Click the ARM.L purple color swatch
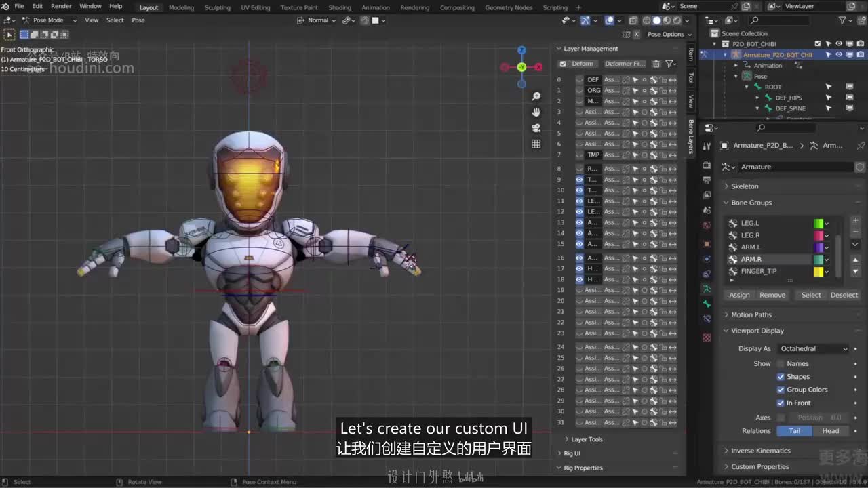This screenshot has width=868, height=488. tap(818, 247)
